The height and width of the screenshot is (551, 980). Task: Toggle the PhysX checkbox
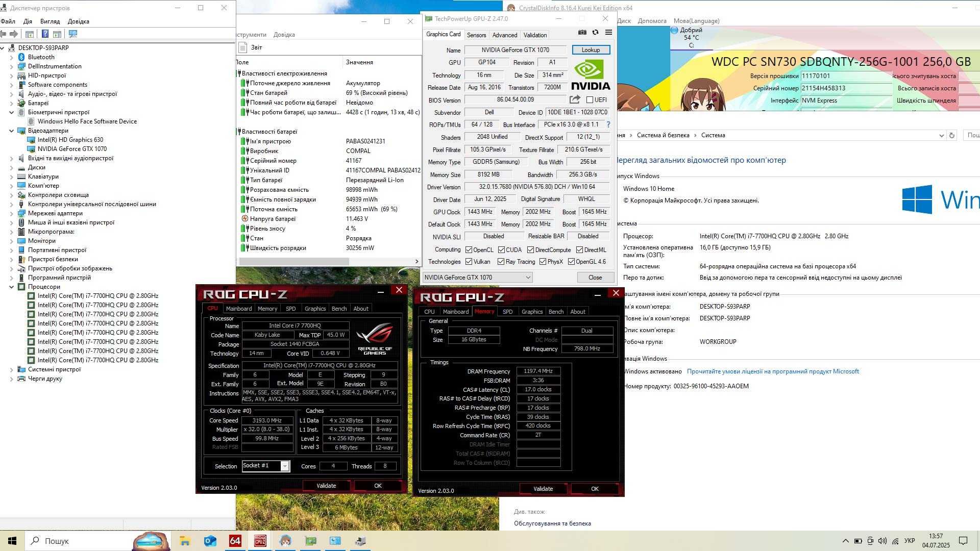click(543, 262)
